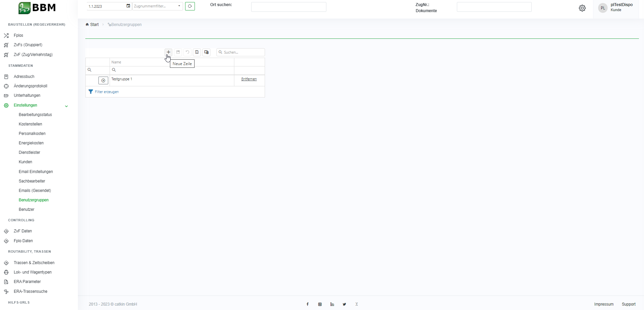
Task: Navigate to Adressbuch in sidebar
Action: click(x=24, y=77)
